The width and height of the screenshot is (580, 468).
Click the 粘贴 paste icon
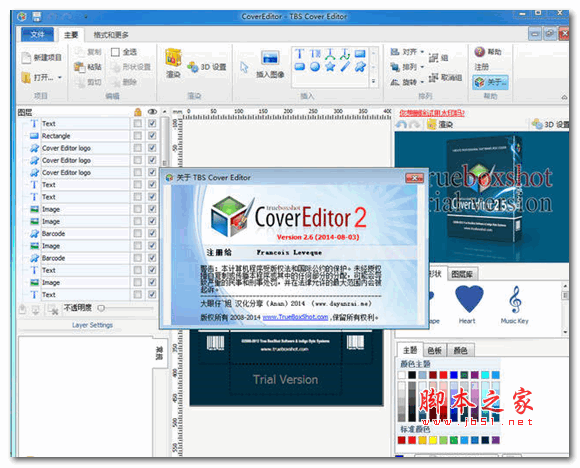click(79, 67)
